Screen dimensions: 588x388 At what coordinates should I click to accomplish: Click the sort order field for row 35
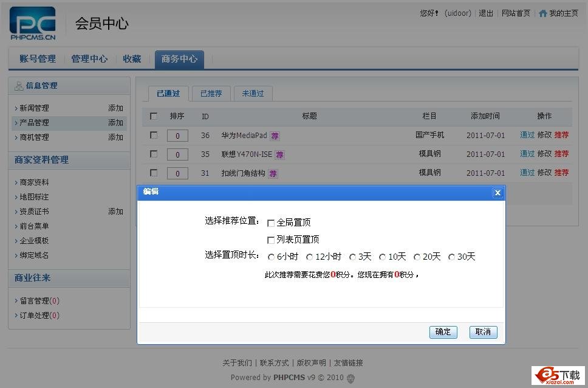tap(177, 154)
